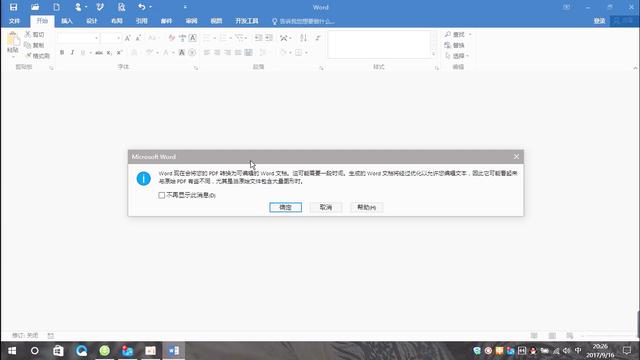The width and height of the screenshot is (640, 360).
Task: Copy selection with the 复制 button
Action: coord(35,45)
